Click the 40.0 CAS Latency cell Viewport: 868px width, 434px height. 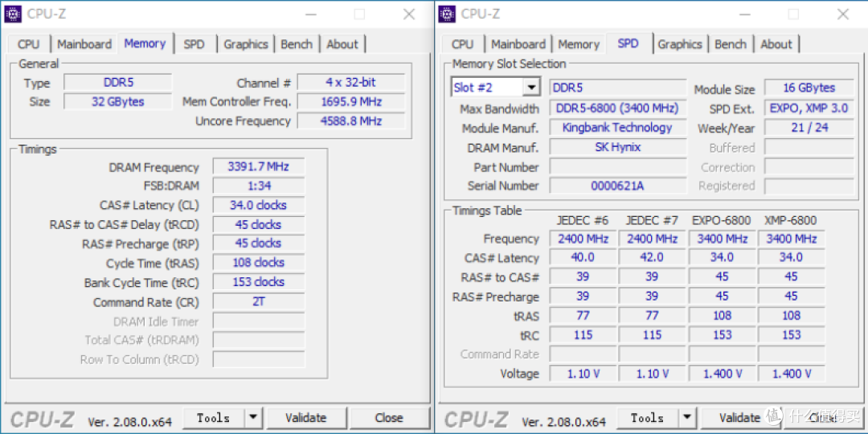[583, 257]
